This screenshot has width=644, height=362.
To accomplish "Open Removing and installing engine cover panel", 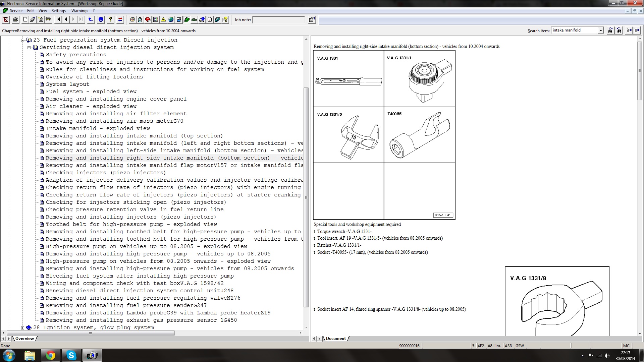I will [116, 99].
